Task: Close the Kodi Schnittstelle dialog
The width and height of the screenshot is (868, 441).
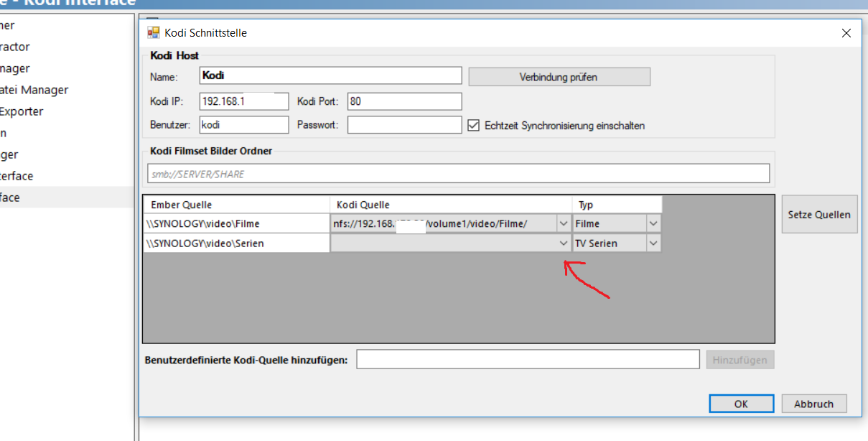Action: [846, 33]
